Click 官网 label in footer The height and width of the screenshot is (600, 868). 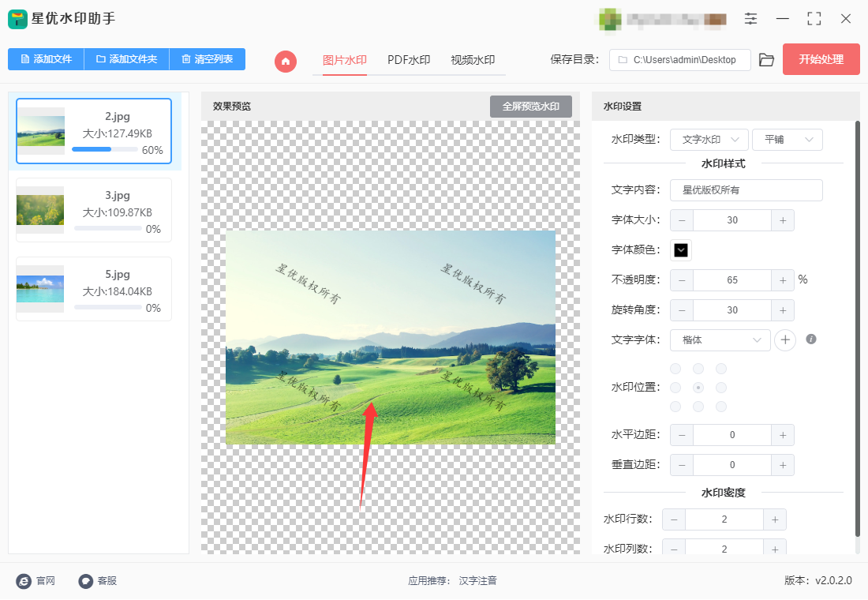[46, 580]
